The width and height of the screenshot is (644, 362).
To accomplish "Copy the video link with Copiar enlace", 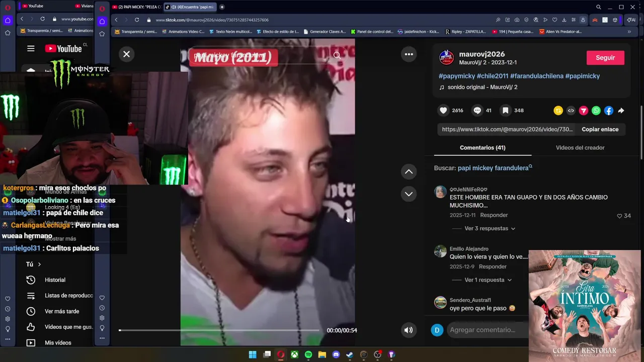I will pyautogui.click(x=600, y=129).
